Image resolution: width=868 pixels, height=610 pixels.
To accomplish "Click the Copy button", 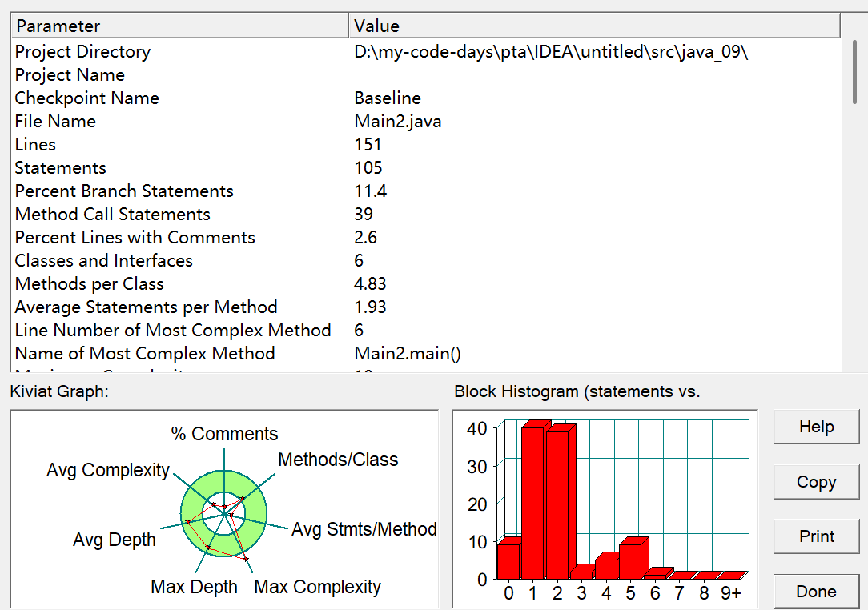I will pyautogui.click(x=816, y=482).
